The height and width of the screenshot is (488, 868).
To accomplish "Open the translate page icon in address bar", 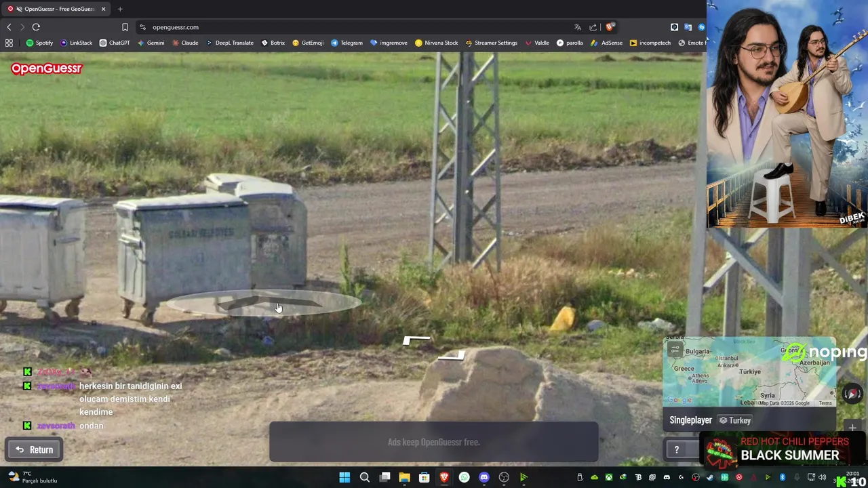I will pyautogui.click(x=578, y=27).
